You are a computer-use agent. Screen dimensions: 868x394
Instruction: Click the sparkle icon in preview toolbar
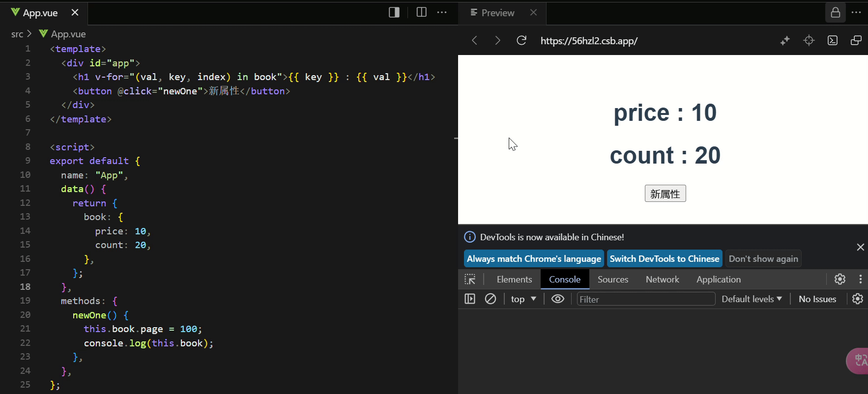pos(785,40)
